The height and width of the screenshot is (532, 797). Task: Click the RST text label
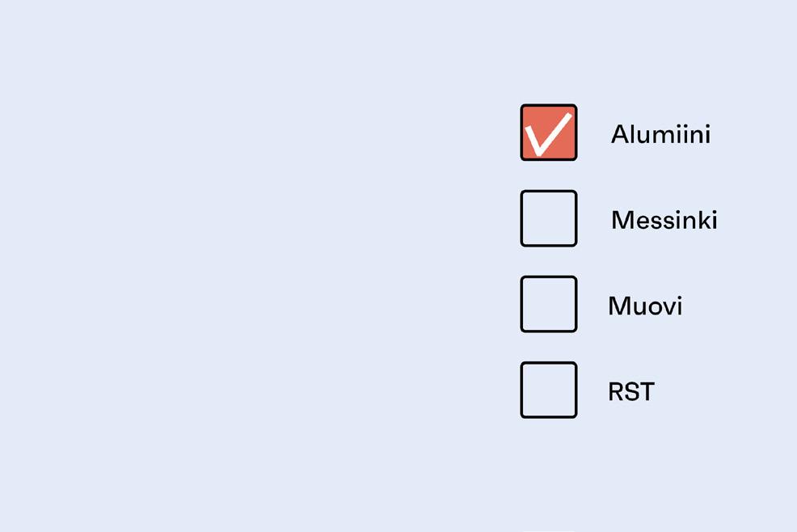click(631, 392)
